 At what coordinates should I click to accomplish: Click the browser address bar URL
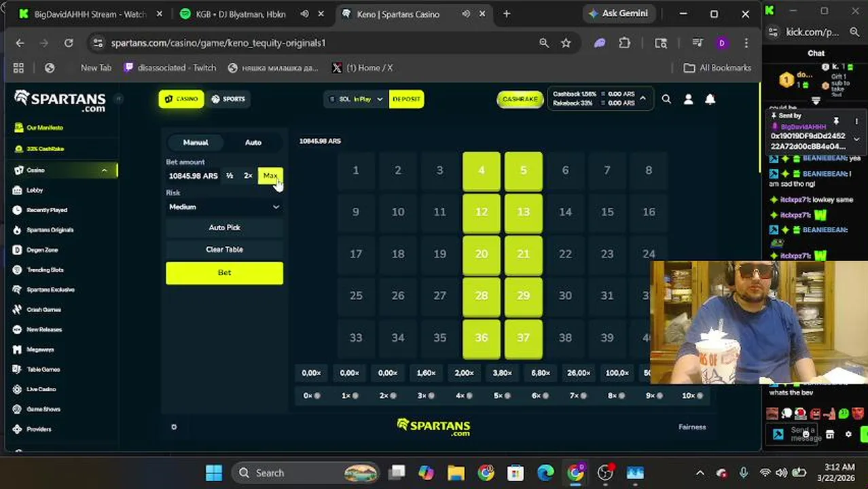218,43
